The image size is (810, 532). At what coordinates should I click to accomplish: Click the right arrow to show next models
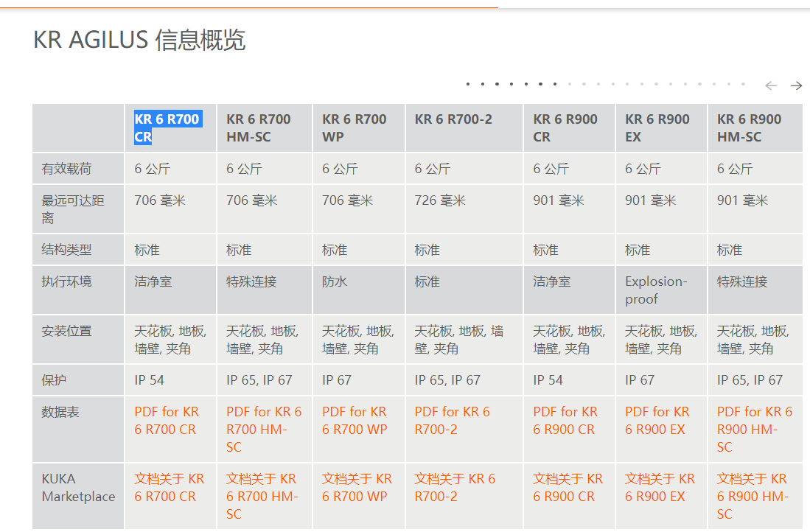point(797,85)
